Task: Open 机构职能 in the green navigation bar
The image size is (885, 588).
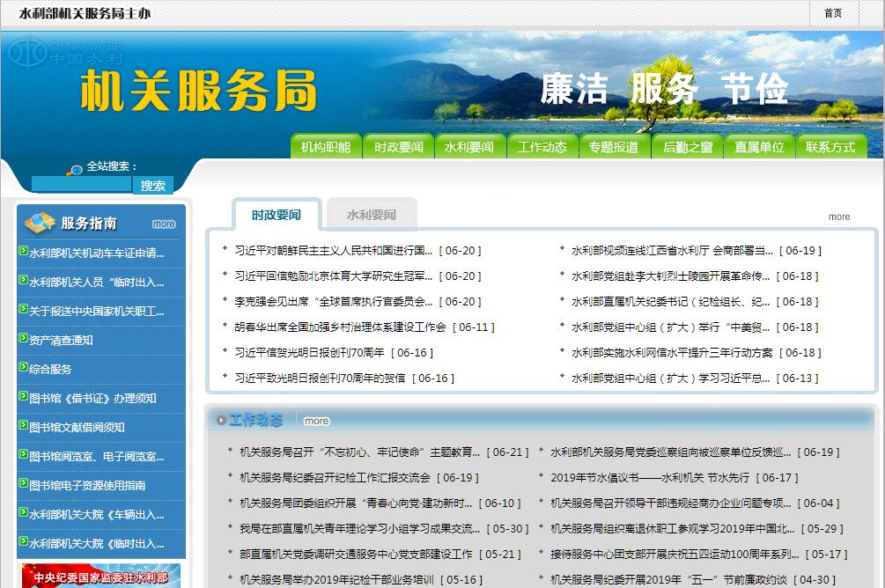Action: (325, 147)
